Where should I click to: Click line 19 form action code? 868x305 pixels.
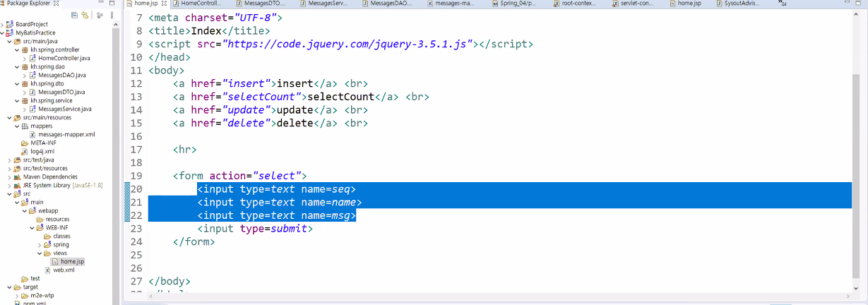[239, 176]
